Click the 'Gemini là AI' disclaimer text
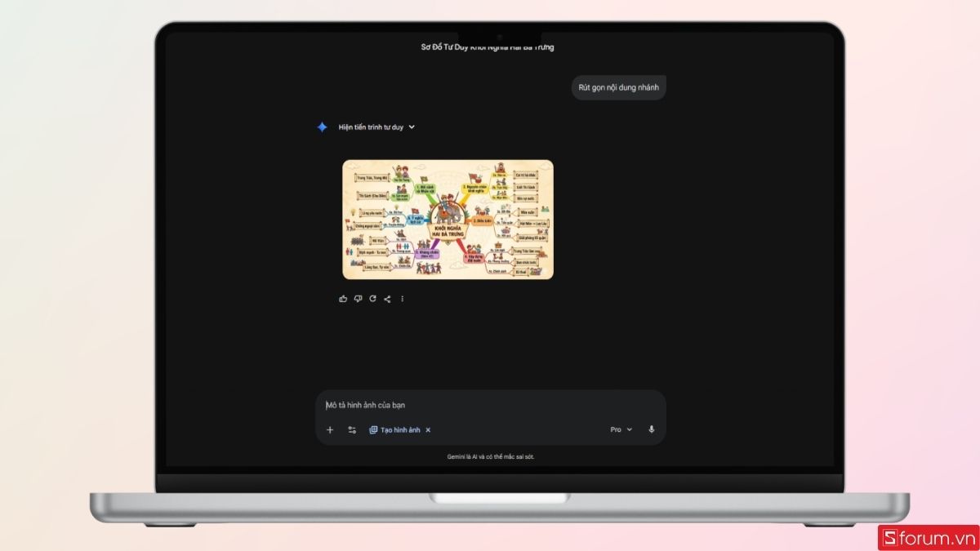 [x=490, y=456]
